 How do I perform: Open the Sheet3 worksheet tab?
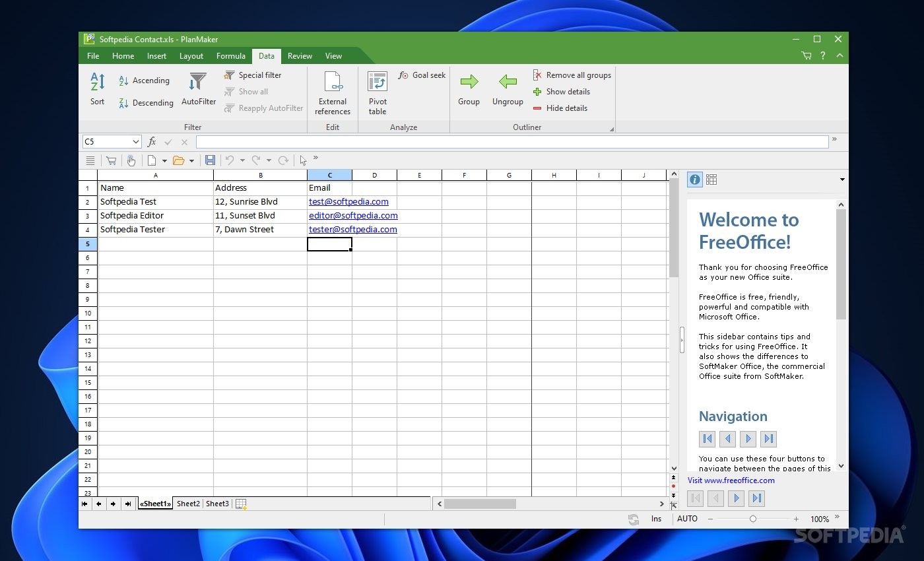click(217, 504)
